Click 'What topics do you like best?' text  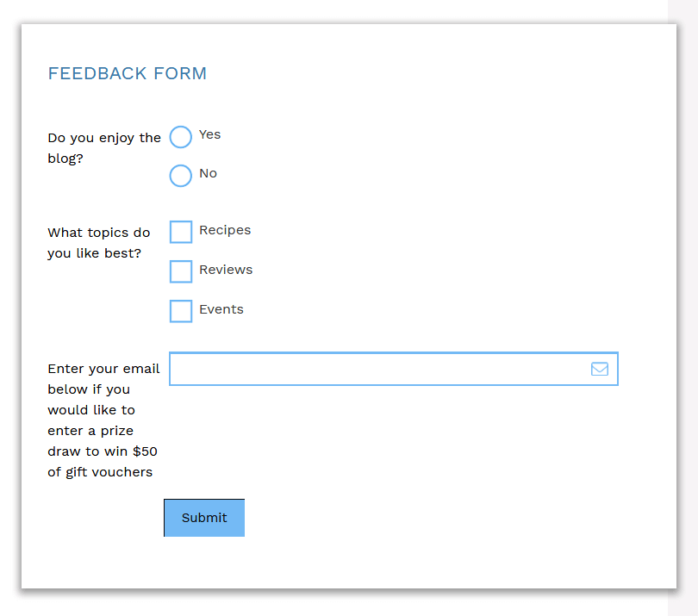click(99, 243)
